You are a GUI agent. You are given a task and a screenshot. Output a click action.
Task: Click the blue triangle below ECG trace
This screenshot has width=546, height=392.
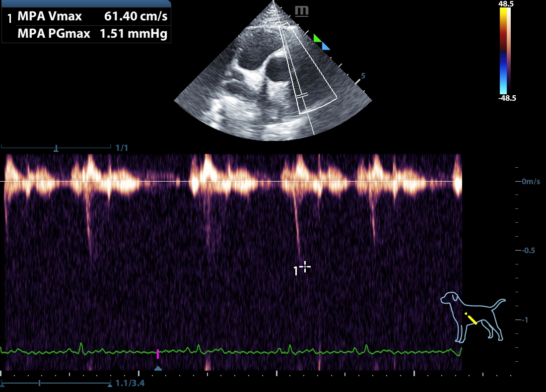coord(158,368)
